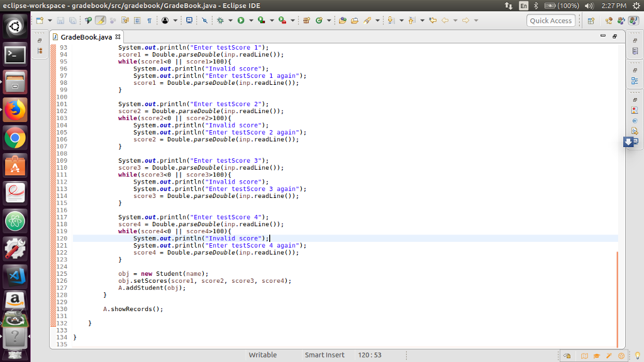This screenshot has width=644, height=362.
Task: Click the Save icon in toolbar
Action: (60, 20)
